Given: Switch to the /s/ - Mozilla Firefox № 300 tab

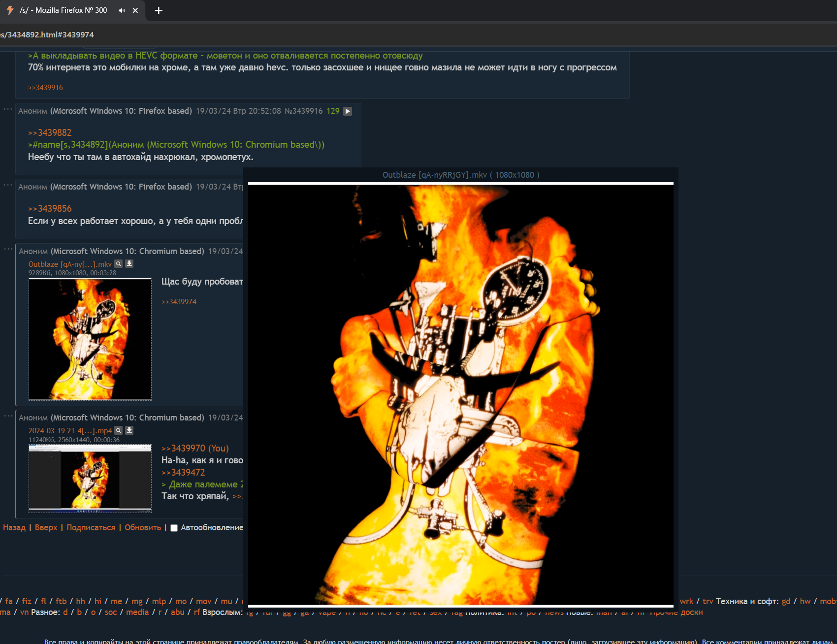Looking at the screenshot, I should coord(63,10).
